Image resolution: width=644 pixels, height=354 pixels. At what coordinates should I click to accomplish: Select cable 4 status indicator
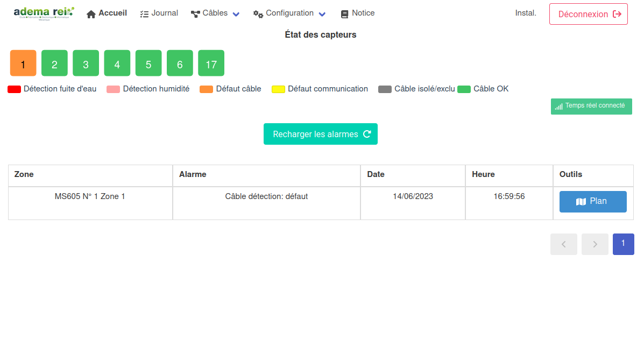pyautogui.click(x=117, y=63)
